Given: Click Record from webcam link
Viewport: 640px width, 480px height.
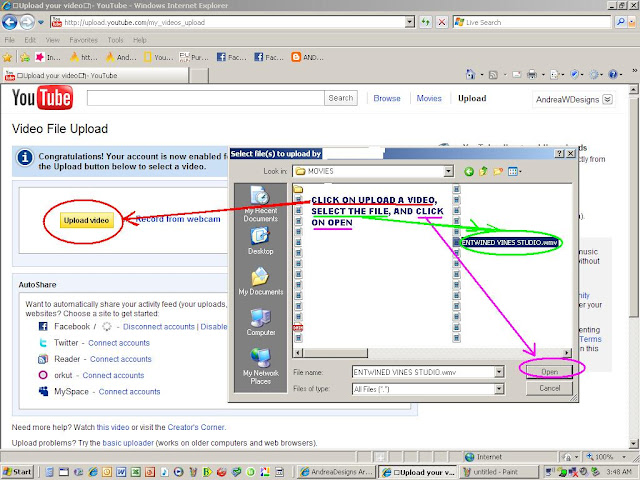Looking at the screenshot, I should (x=178, y=219).
